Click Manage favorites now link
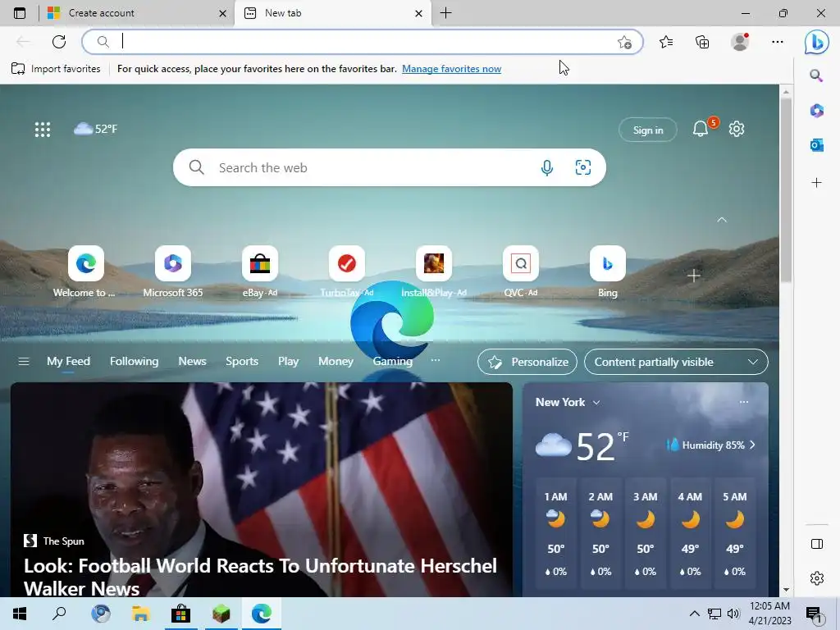Viewport: 840px width, 630px height. pos(452,69)
